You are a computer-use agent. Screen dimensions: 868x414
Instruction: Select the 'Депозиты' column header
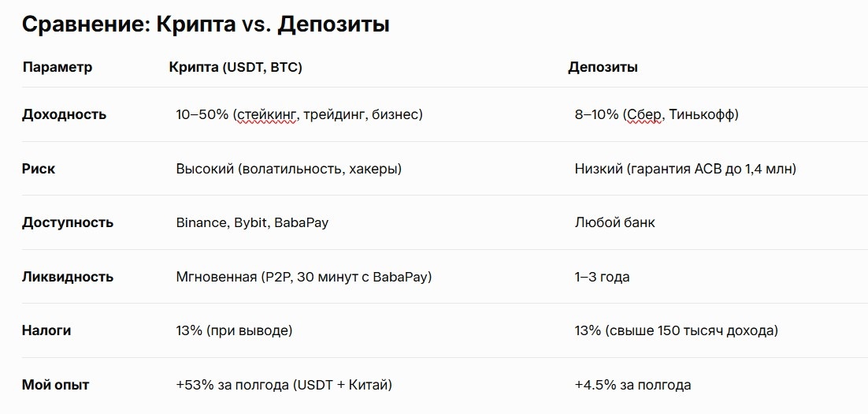click(x=603, y=68)
